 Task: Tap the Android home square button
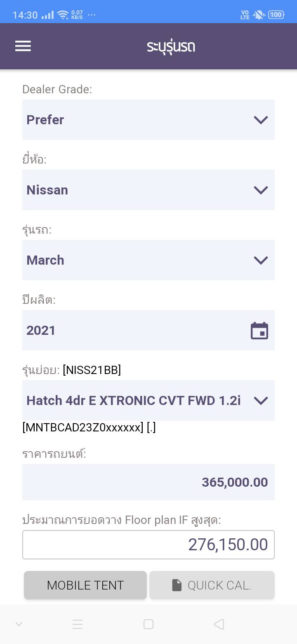[x=148, y=624]
